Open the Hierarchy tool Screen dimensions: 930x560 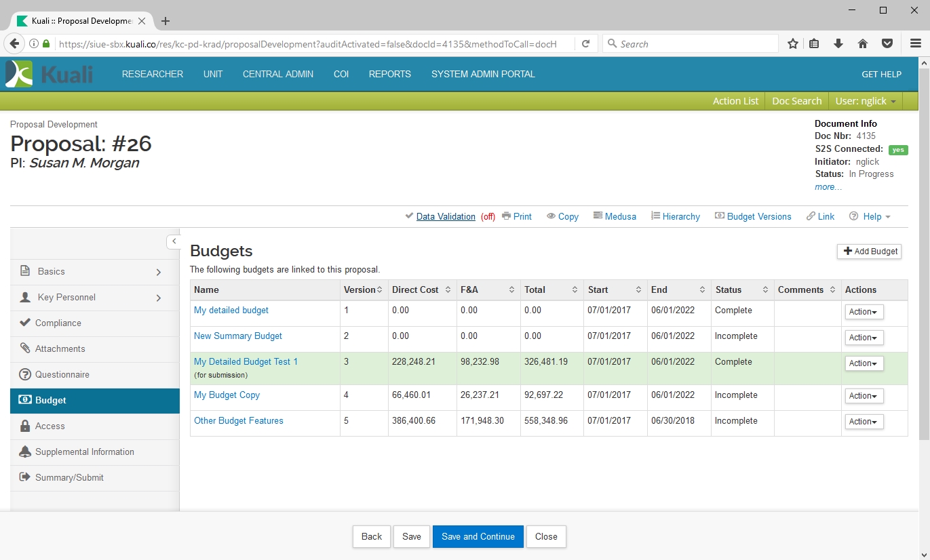pos(675,216)
